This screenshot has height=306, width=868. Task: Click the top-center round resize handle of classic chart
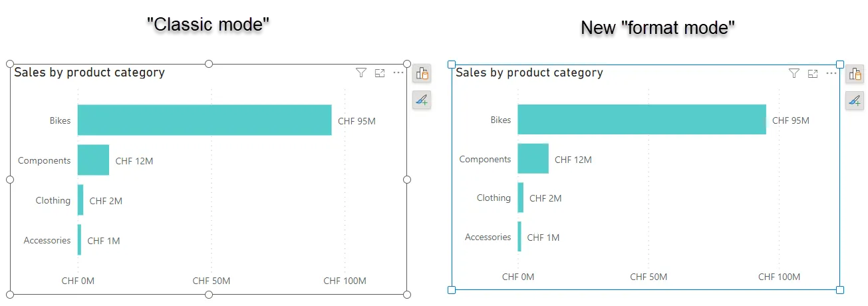[208, 64]
